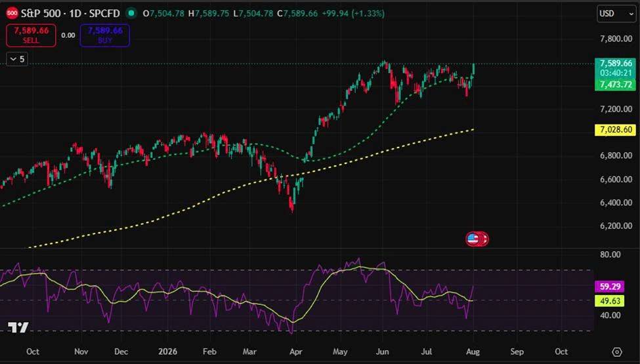Click the Sep label on time axis
This screenshot has height=364, width=640.
coord(517,352)
